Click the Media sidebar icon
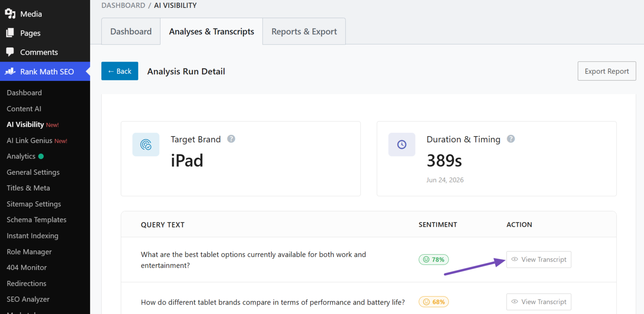Image resolution: width=644 pixels, height=314 pixels. tap(10, 14)
